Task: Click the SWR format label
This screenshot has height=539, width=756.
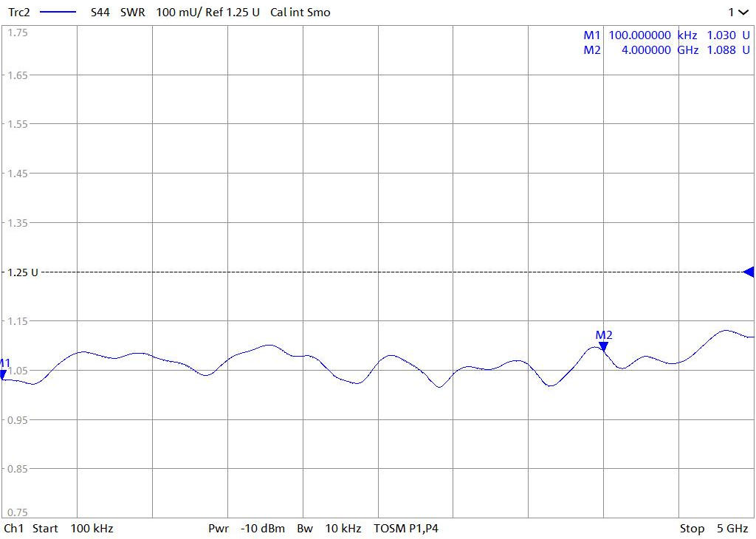Action: pos(134,13)
